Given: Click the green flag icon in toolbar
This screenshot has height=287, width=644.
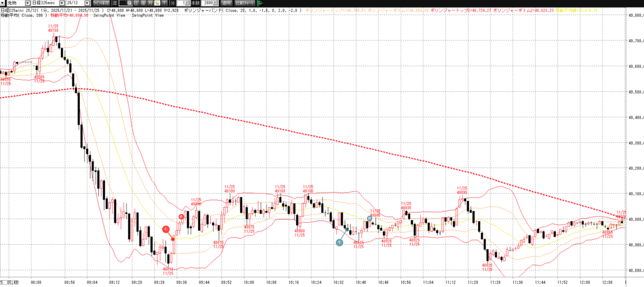Looking at the screenshot, I should pos(260,3).
